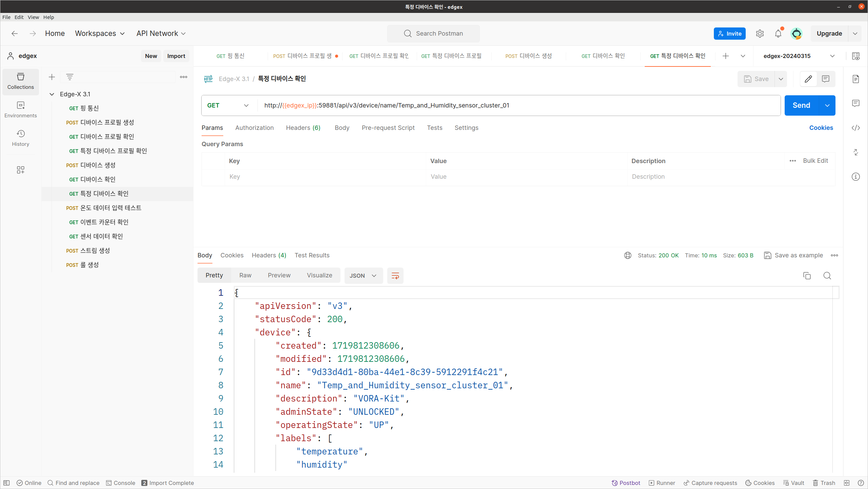Open the Trash from status bar
The height and width of the screenshot is (489, 868).
click(824, 483)
